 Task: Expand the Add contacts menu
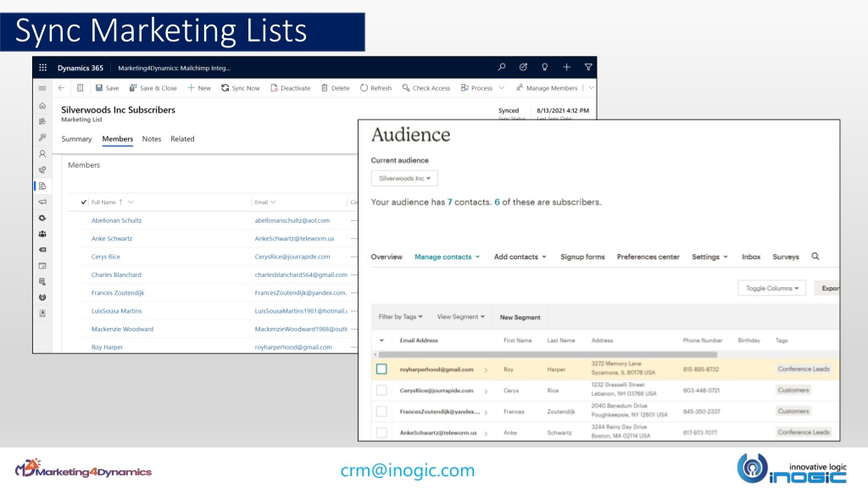(x=520, y=257)
